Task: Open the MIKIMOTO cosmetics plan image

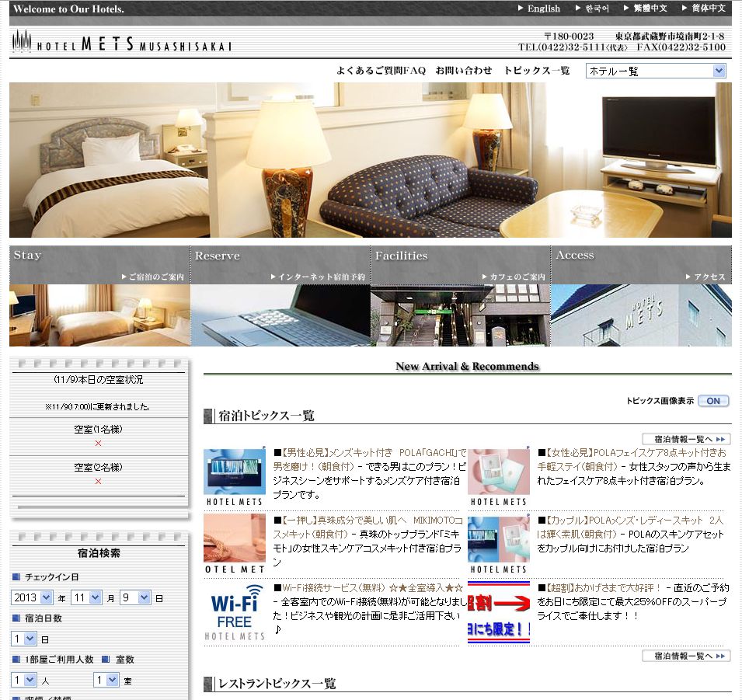Action: point(234,545)
